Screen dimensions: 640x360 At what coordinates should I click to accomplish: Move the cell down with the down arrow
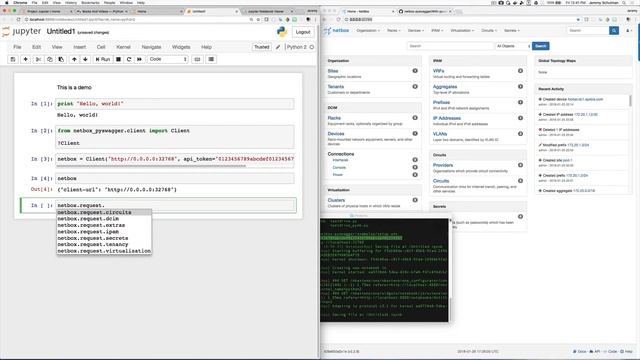click(85, 59)
